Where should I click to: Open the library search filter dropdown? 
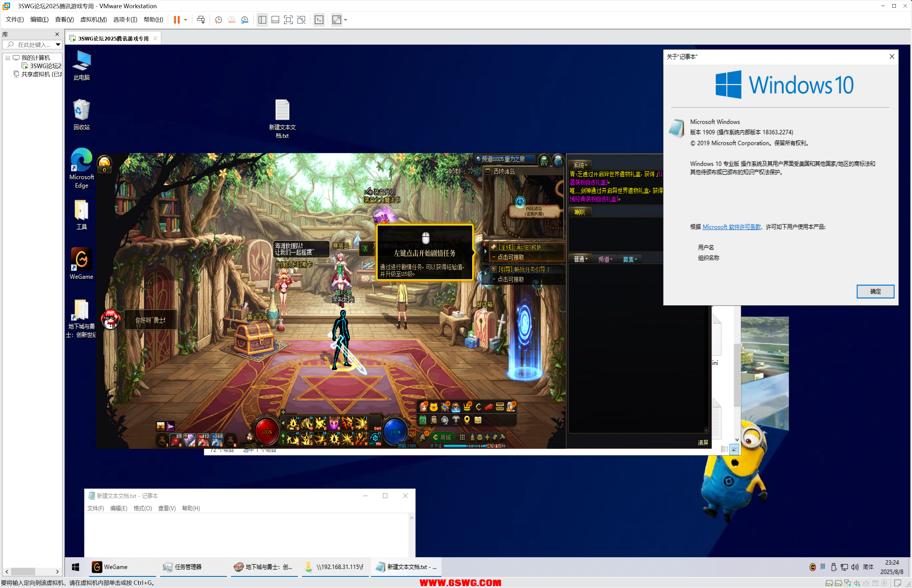tap(58, 45)
